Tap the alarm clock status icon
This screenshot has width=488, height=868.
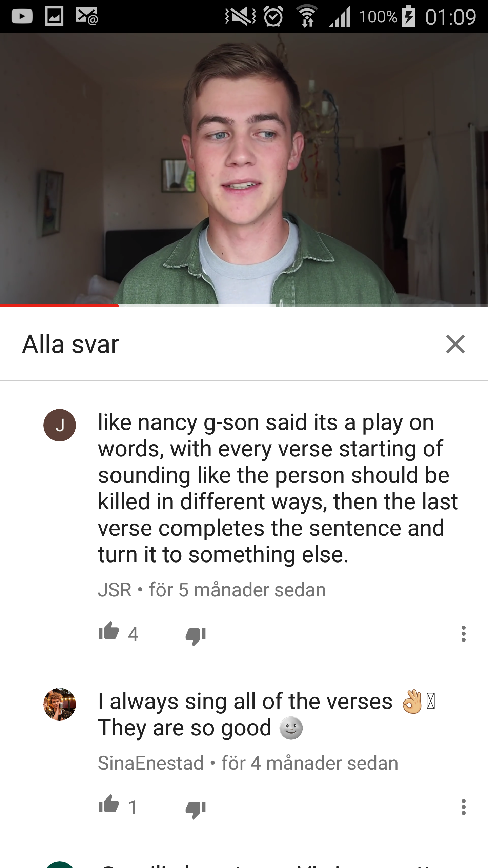[273, 16]
